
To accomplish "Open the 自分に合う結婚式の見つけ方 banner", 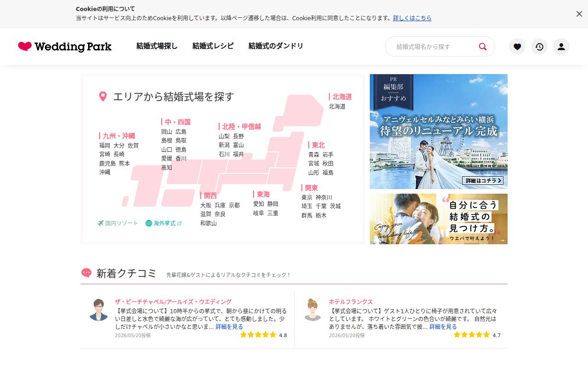I will point(439,219).
